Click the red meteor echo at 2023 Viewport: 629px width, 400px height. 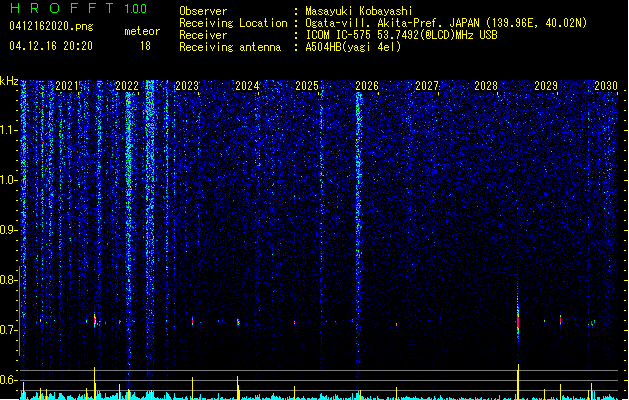coord(193,321)
